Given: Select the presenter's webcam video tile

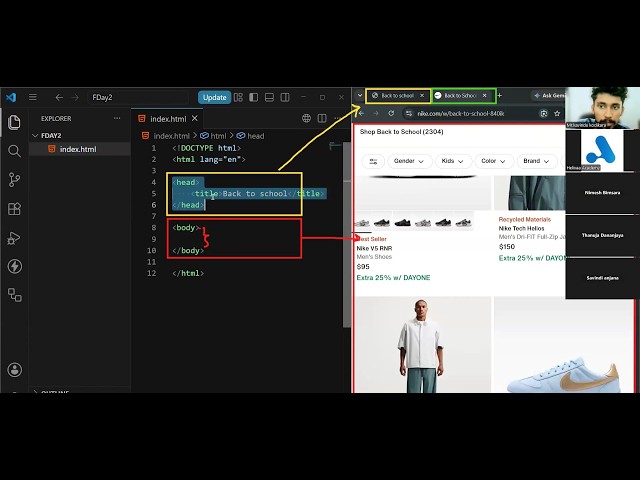Looking at the screenshot, I should pyautogui.click(x=602, y=108).
